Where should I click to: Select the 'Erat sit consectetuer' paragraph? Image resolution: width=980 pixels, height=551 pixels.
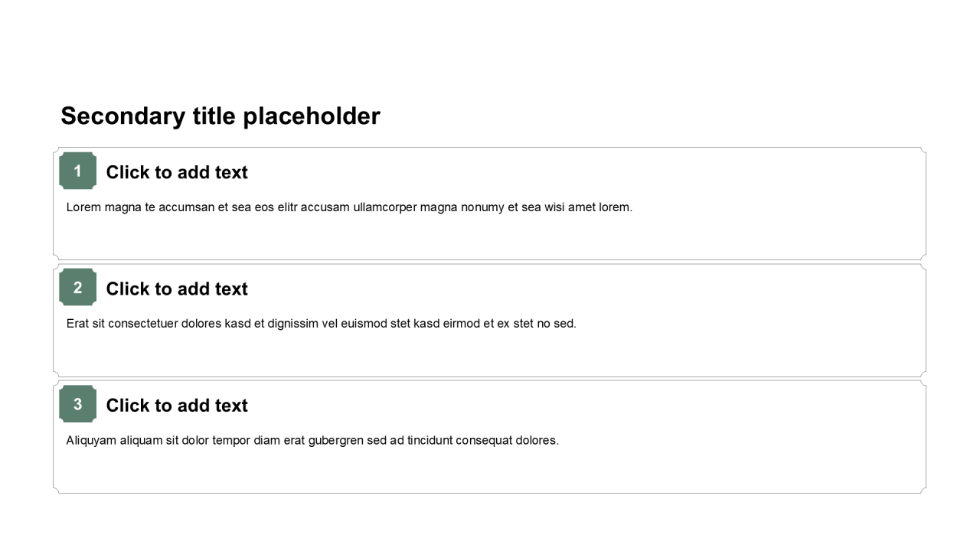point(321,324)
